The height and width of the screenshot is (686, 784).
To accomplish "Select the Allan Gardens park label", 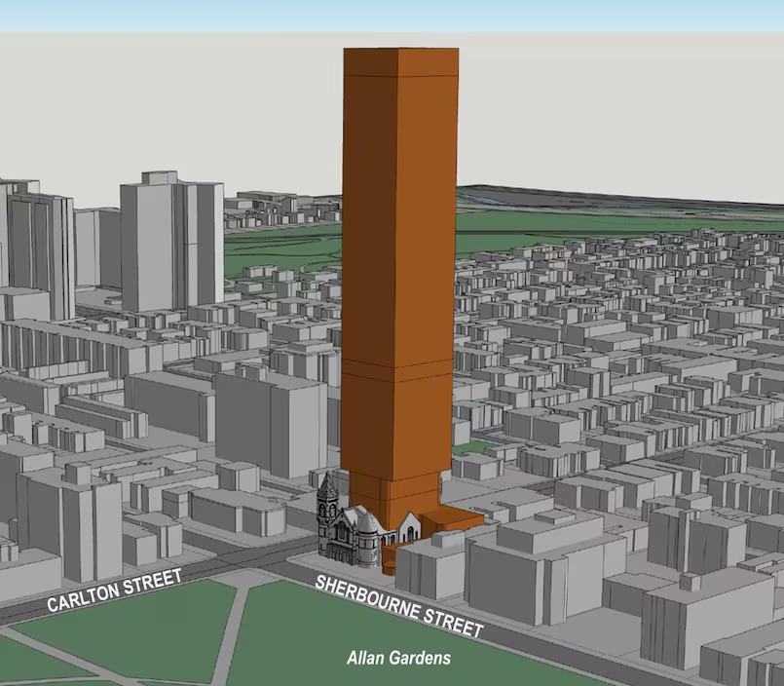I will click(398, 658).
